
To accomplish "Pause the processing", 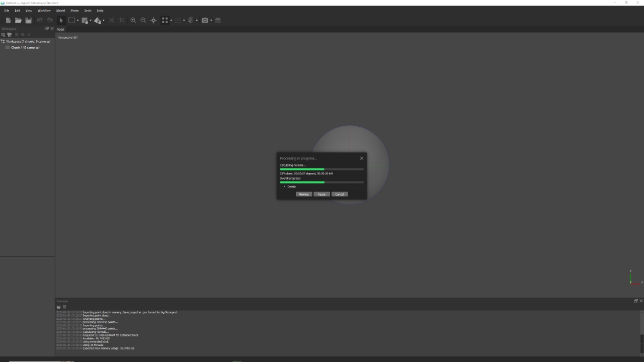I will click(321, 194).
